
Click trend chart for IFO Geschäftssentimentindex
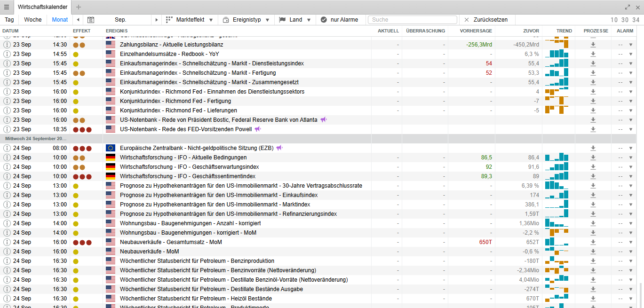(x=557, y=176)
